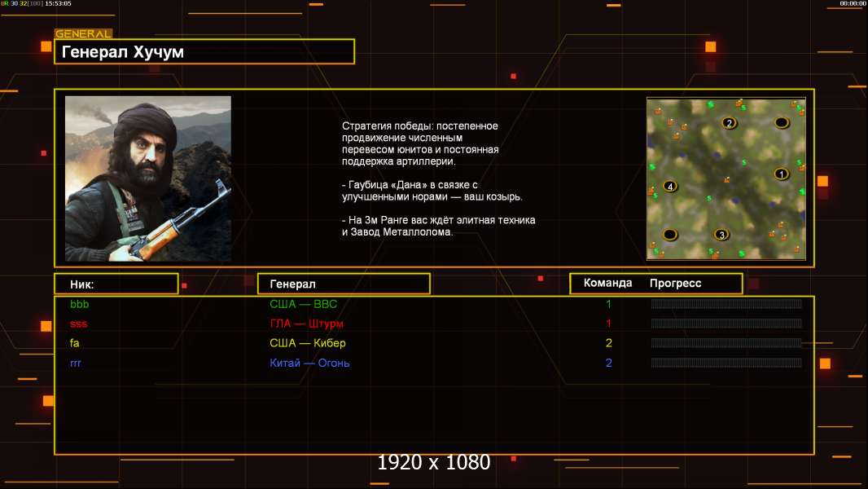This screenshot has width=868, height=489.
Task: Click the 'Гаубица «Дана»' tip line
Action: coord(432,191)
